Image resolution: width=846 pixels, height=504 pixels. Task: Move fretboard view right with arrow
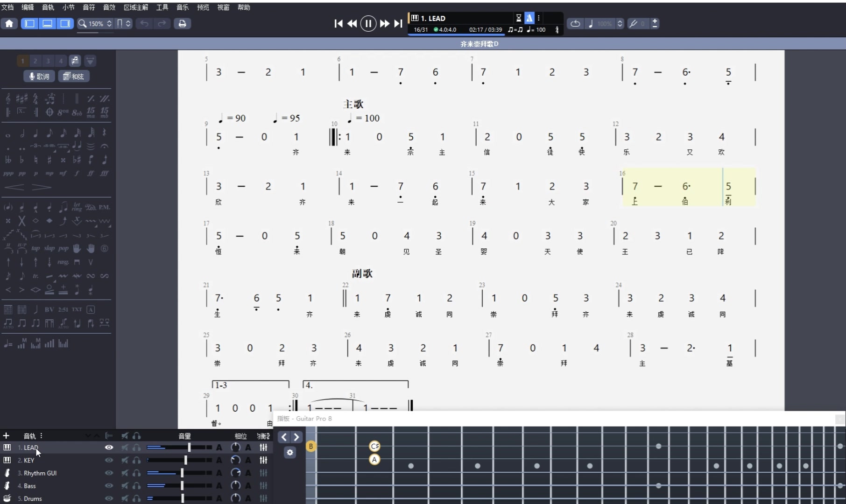tap(296, 437)
